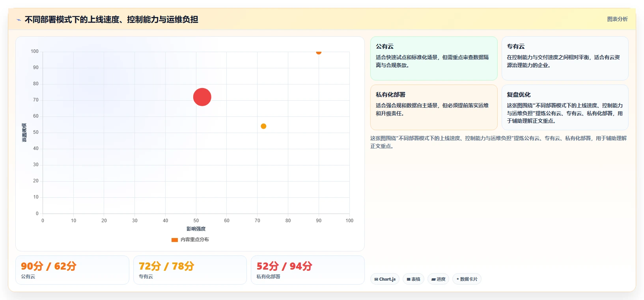Select the 进度 tag chip
Viewport: 644px width, 300px height.
tap(438, 279)
